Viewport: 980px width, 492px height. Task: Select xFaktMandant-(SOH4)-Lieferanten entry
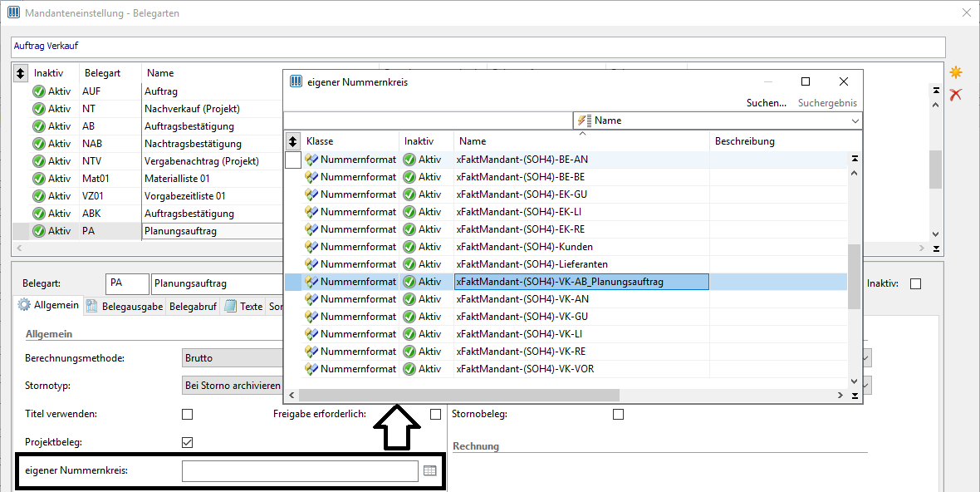point(532,264)
